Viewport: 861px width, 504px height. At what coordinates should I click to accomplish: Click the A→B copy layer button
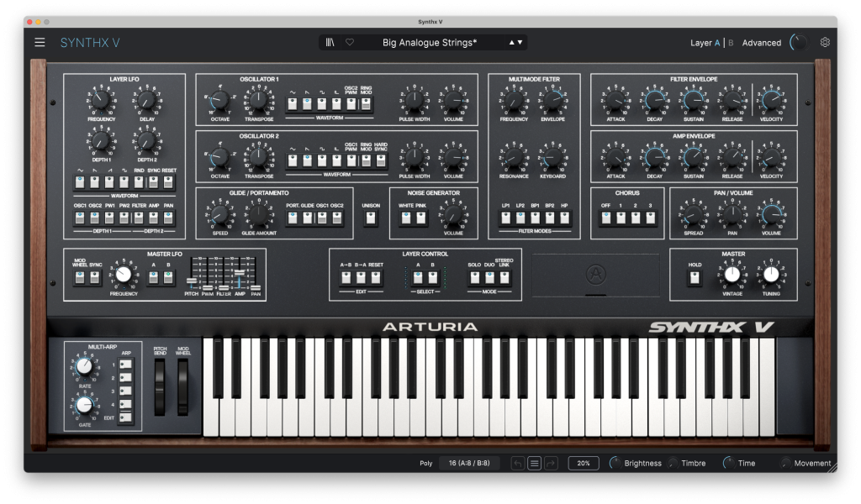tap(346, 278)
